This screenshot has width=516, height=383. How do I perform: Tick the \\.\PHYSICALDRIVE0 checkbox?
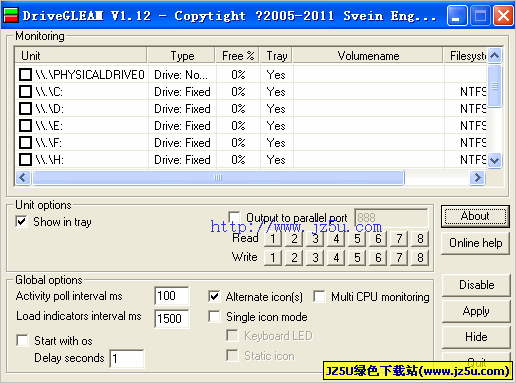pyautogui.click(x=25, y=74)
